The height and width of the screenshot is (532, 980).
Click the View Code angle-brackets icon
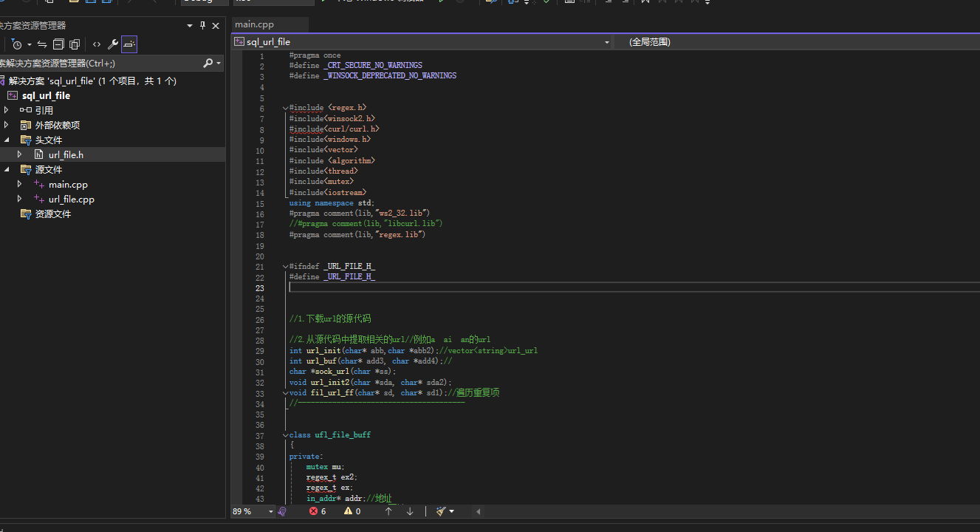point(97,44)
